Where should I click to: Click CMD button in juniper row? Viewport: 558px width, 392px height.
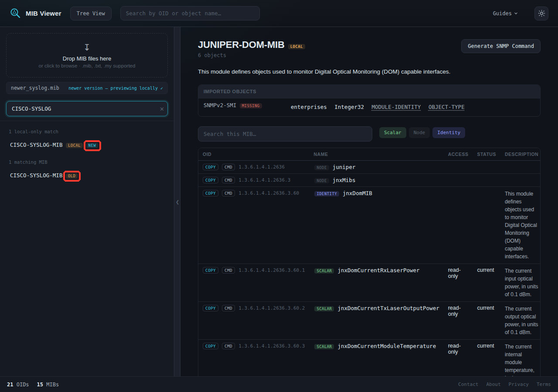coord(228,167)
